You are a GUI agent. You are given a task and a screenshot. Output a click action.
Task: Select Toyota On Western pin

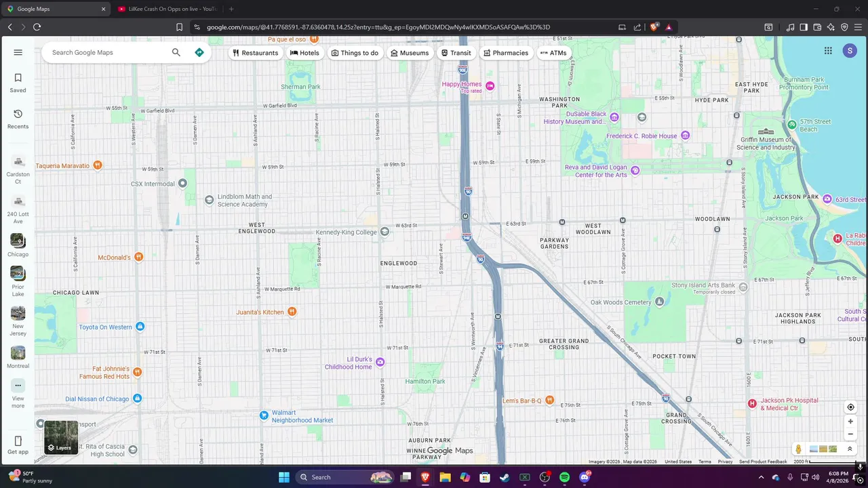pyautogui.click(x=140, y=327)
